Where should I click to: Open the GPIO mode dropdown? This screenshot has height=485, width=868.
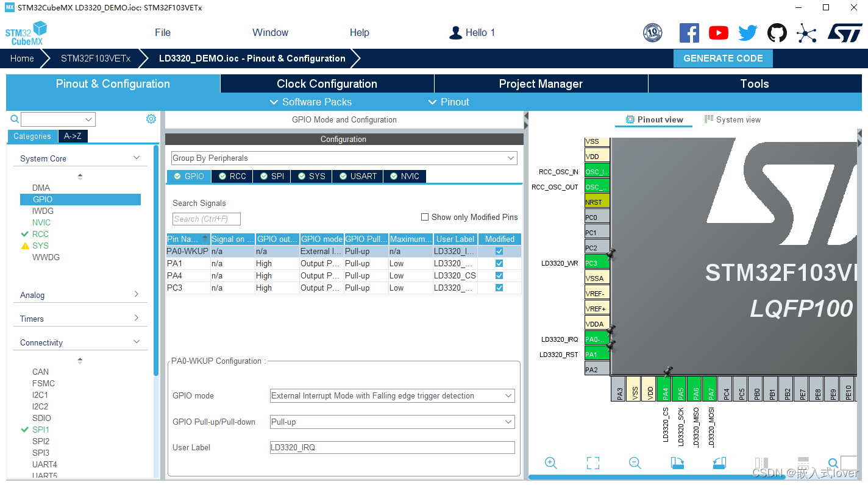point(392,395)
